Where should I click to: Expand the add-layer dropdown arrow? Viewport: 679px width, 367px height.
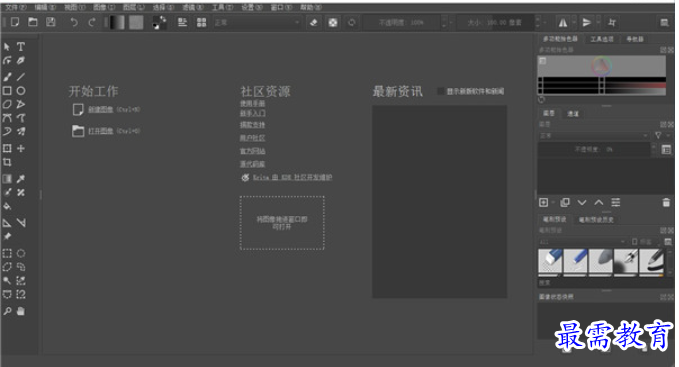click(x=553, y=203)
